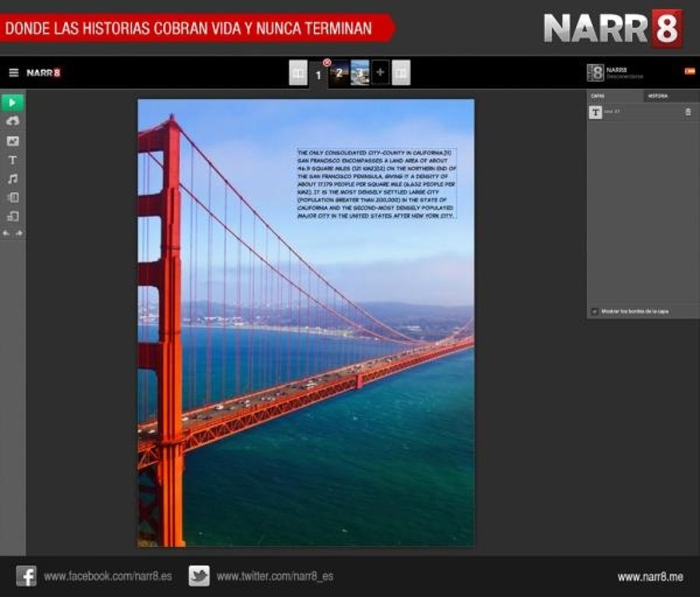Click the Spanish flag language selector
Image resolution: width=700 pixels, height=597 pixels.
(689, 71)
